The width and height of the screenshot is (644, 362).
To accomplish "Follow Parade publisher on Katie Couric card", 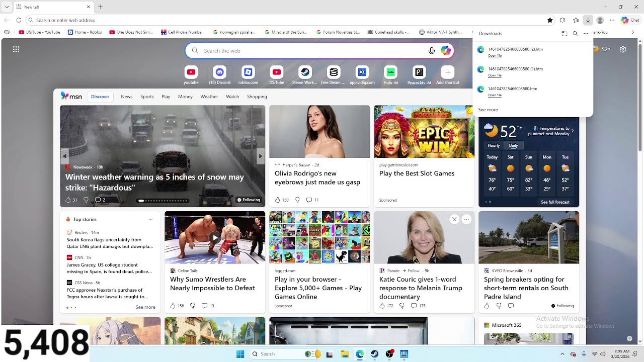I will pyautogui.click(x=412, y=270).
